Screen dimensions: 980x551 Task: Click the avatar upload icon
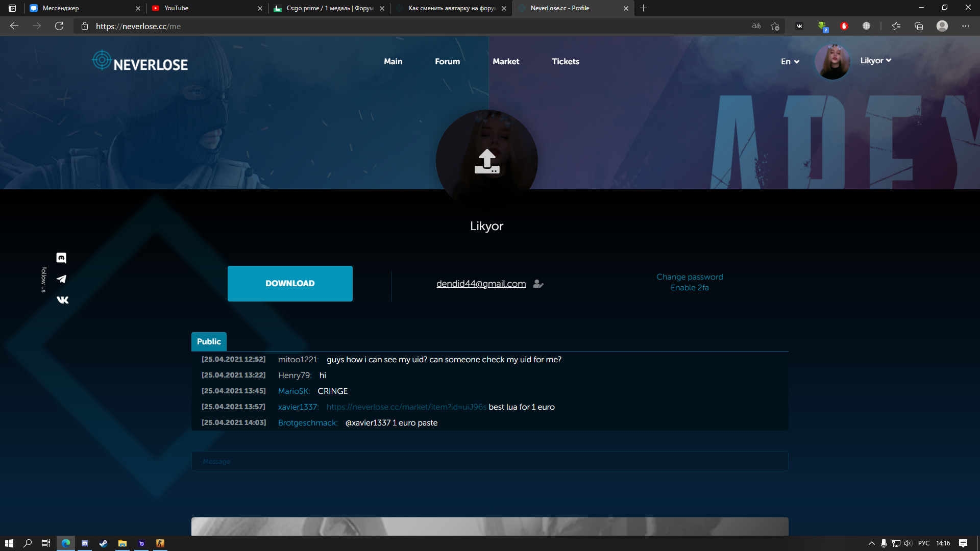click(487, 161)
